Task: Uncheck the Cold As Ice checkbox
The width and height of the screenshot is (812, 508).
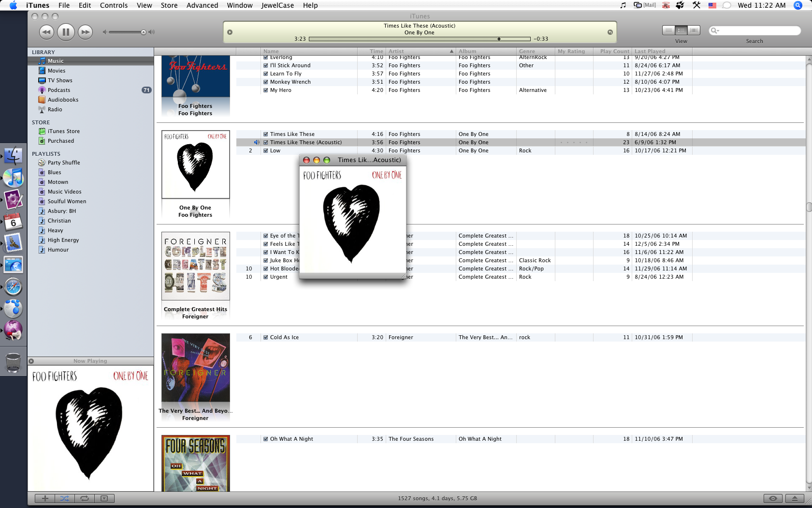Action: tap(266, 337)
